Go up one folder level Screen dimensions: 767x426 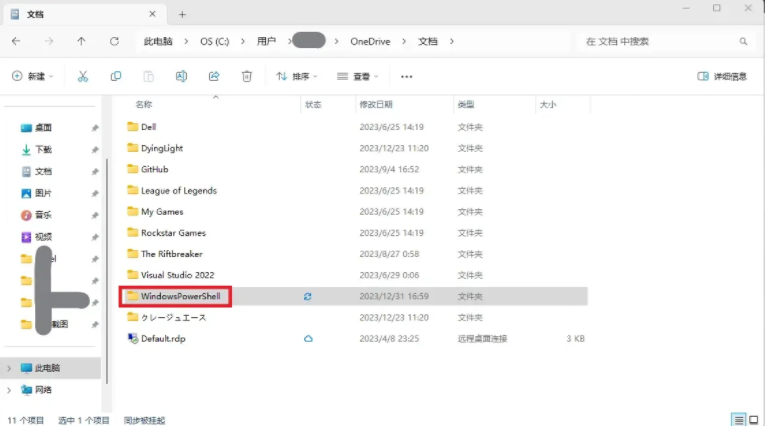pyautogui.click(x=81, y=42)
